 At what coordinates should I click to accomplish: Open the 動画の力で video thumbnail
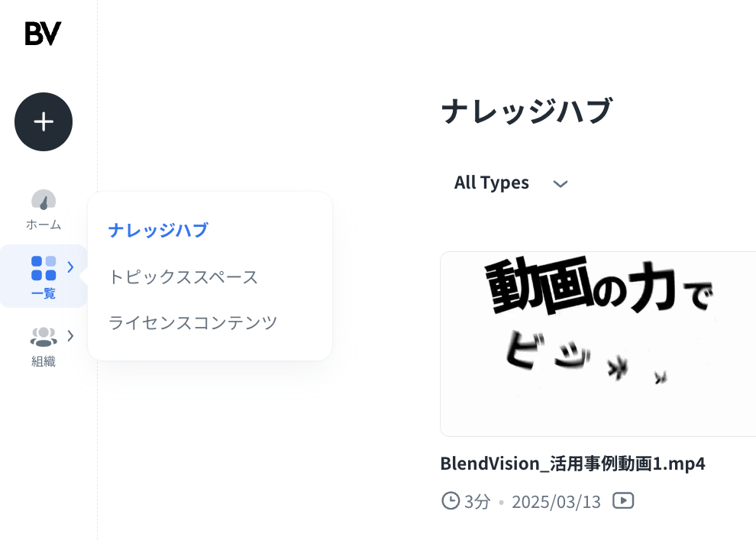tap(598, 344)
